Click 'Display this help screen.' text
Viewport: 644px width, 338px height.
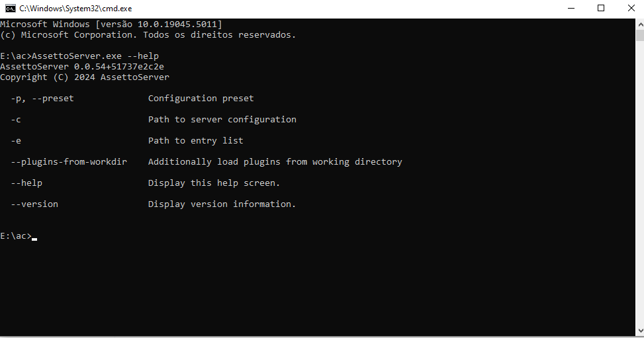point(214,183)
